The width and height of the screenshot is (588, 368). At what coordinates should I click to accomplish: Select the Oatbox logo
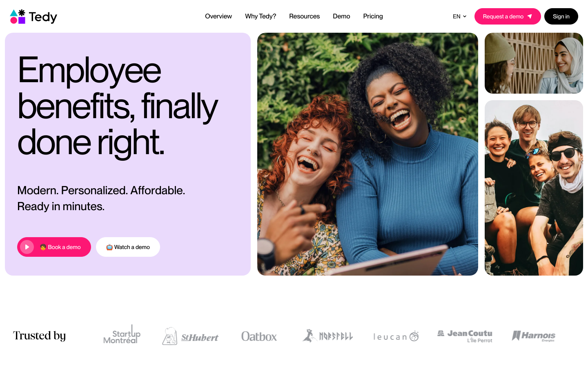[x=259, y=337]
